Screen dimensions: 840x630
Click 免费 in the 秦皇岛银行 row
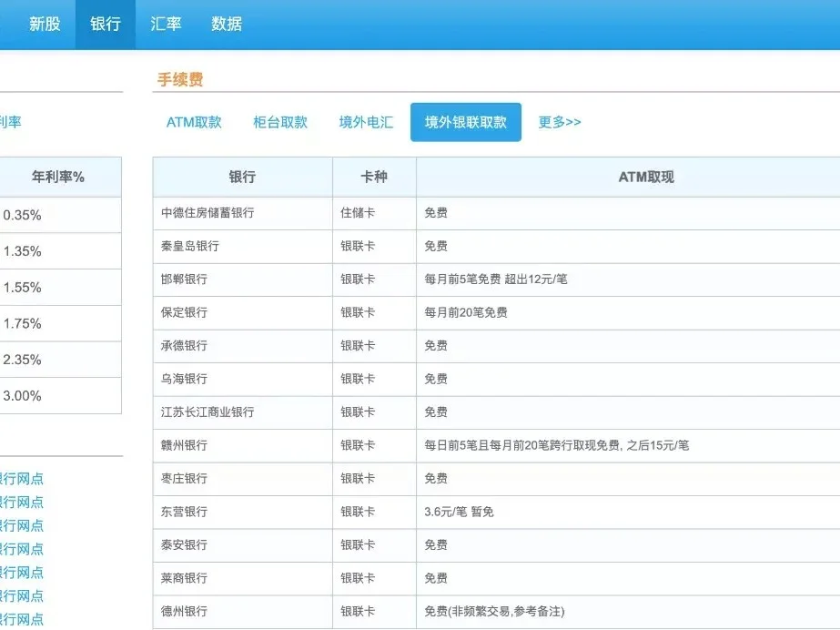436,246
